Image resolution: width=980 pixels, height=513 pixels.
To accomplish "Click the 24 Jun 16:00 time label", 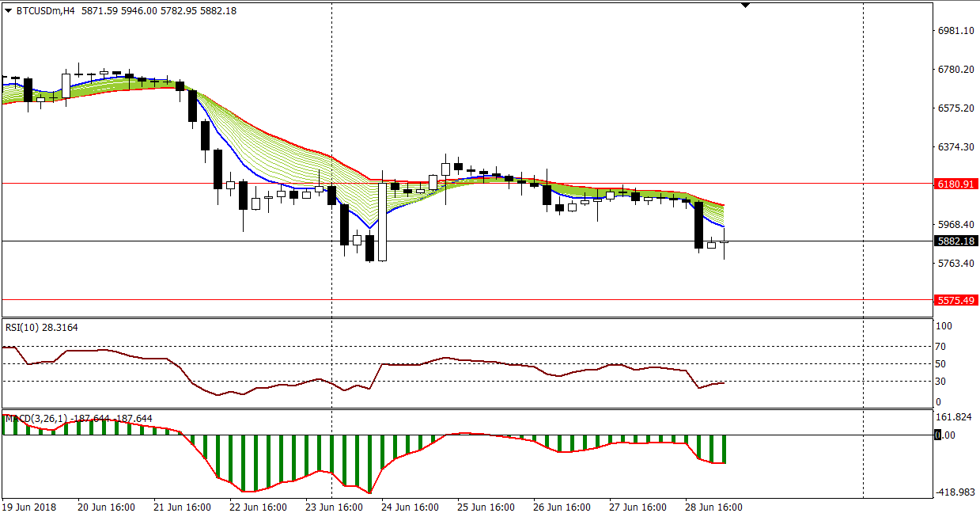I will (411, 507).
